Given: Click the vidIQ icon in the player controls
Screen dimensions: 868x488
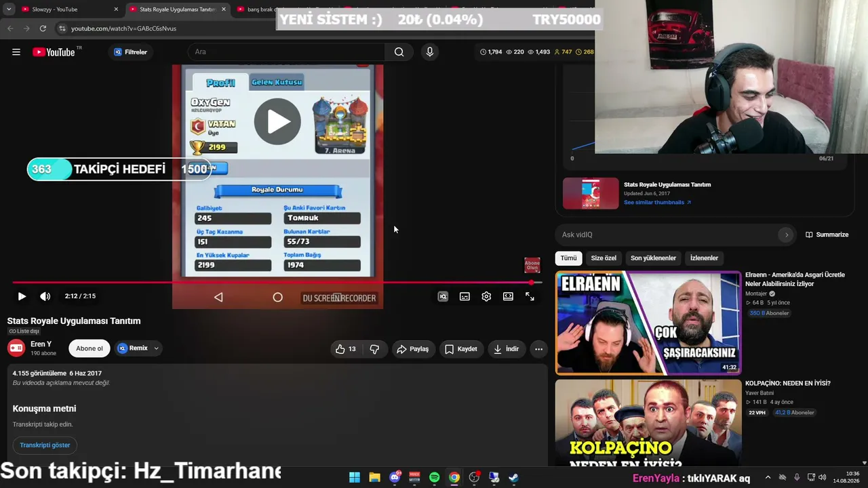Looking at the screenshot, I should pyautogui.click(x=443, y=296).
